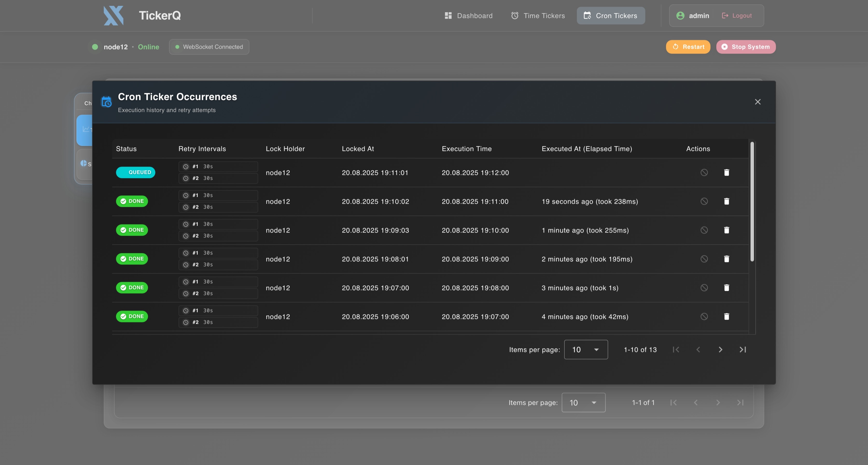Click the Logout link
This screenshot has width=868, height=465.
tap(737, 16)
